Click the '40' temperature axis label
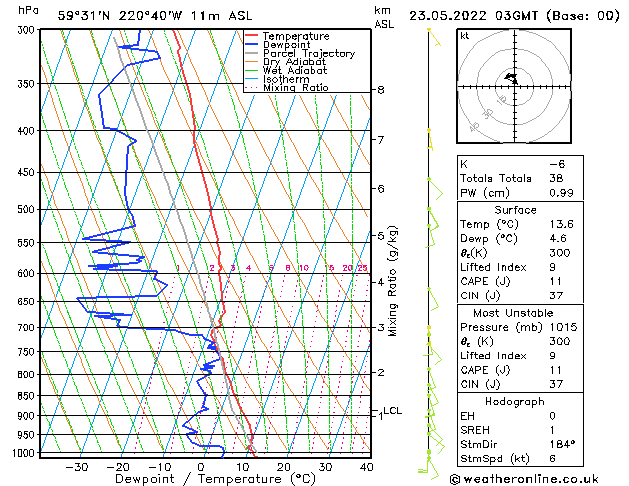This screenshot has width=629, height=486. pyautogui.click(x=367, y=467)
